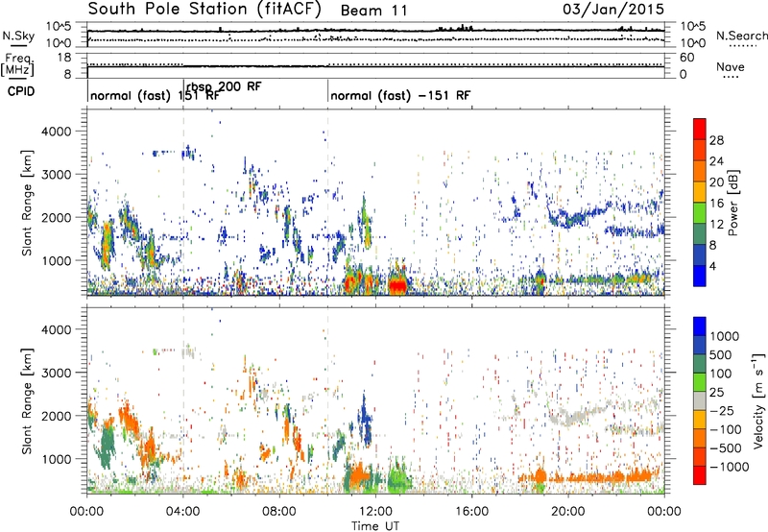Click the 1000 km tick in velocity panel
This screenshot has width=768, height=532.
click(56, 459)
